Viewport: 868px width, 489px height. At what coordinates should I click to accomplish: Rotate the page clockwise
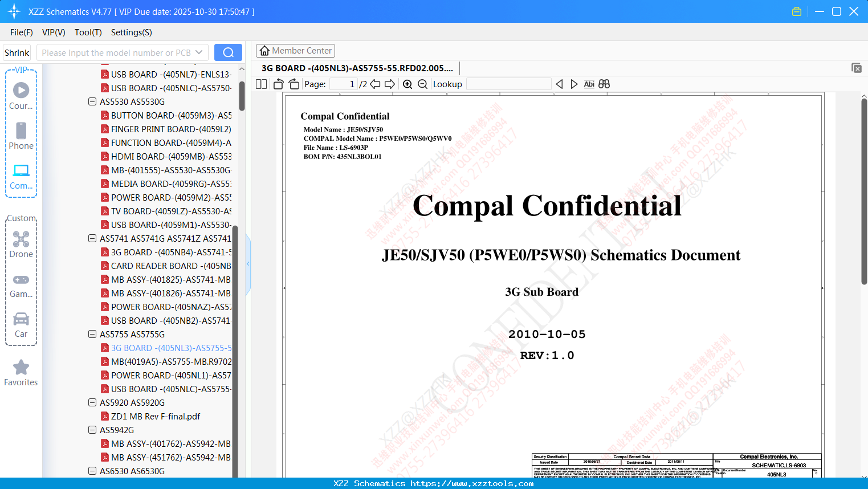[x=294, y=84]
